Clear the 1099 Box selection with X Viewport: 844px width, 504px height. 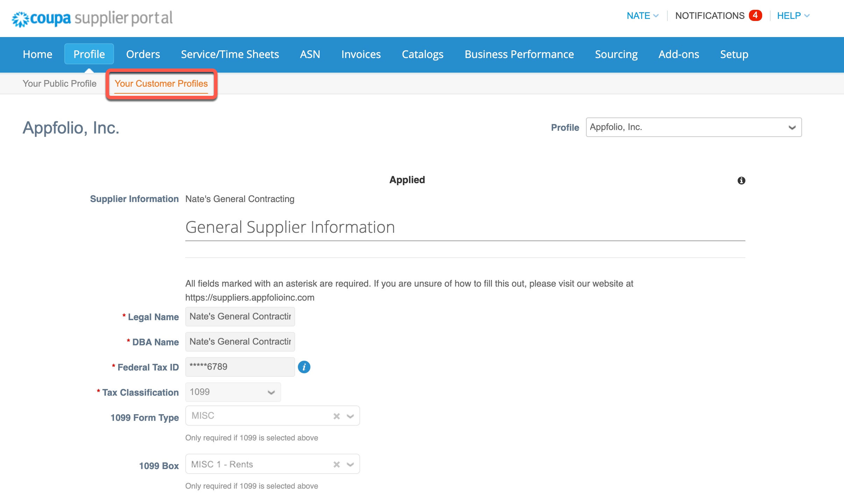tap(336, 464)
